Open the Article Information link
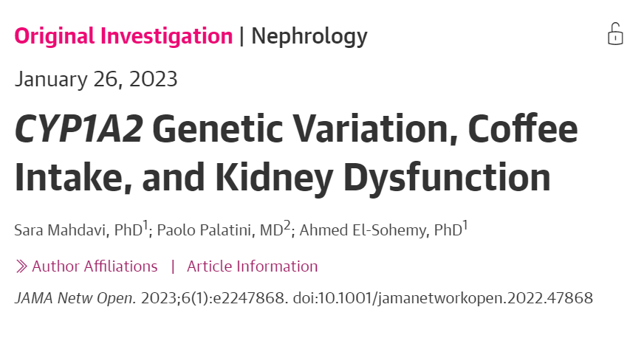The width and height of the screenshot is (644, 338). pyautogui.click(x=252, y=266)
